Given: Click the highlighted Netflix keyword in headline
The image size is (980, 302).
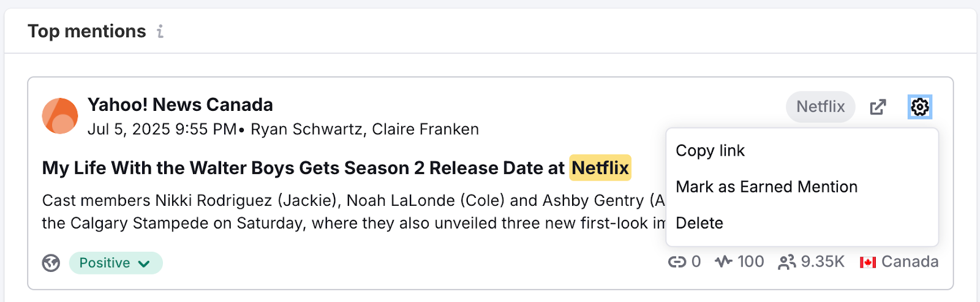Looking at the screenshot, I should [x=600, y=168].
